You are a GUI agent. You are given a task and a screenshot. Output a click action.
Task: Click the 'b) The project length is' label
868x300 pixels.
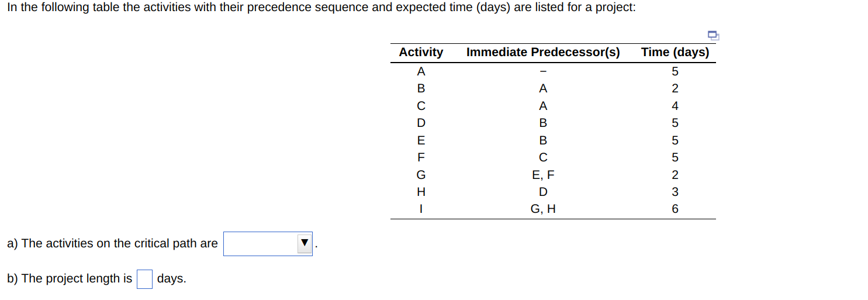(x=70, y=279)
